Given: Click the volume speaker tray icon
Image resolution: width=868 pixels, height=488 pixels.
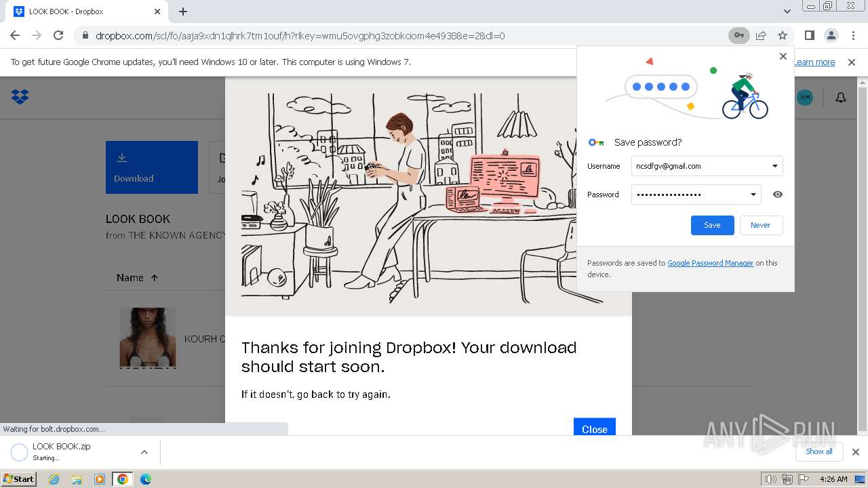Looking at the screenshot, I should [770, 479].
